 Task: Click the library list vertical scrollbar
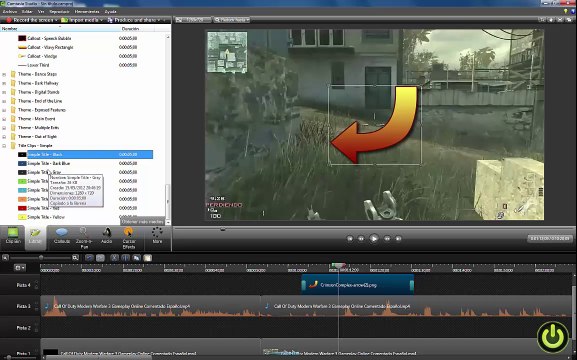click(x=168, y=129)
